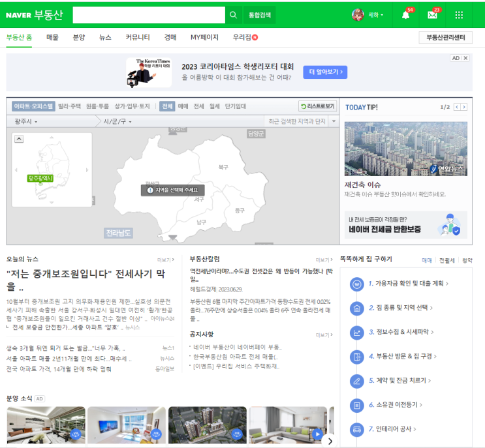This screenshot has height=448, width=485.
Task: Select 남구 district on the map
Action: click(201, 222)
